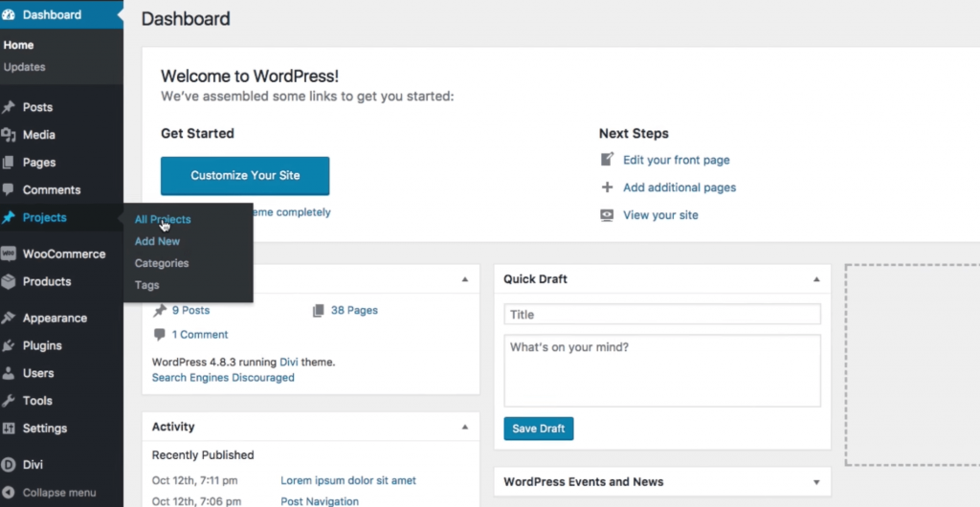Open the WooCommerce menu label

pyautogui.click(x=64, y=254)
